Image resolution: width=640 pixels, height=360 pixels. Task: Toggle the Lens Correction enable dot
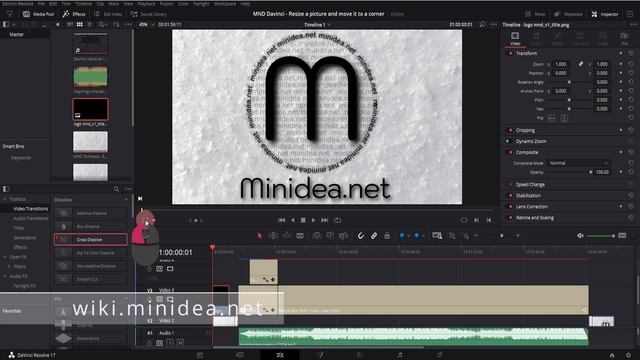click(510, 207)
